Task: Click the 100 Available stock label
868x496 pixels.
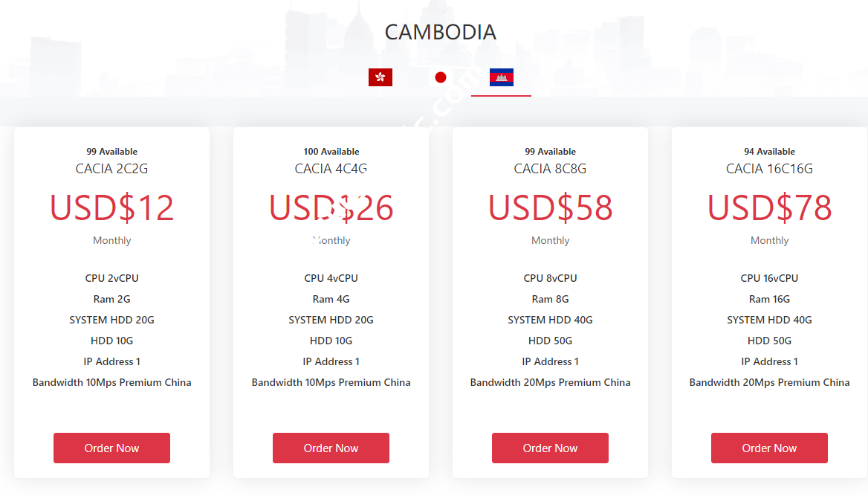Action: tap(331, 152)
